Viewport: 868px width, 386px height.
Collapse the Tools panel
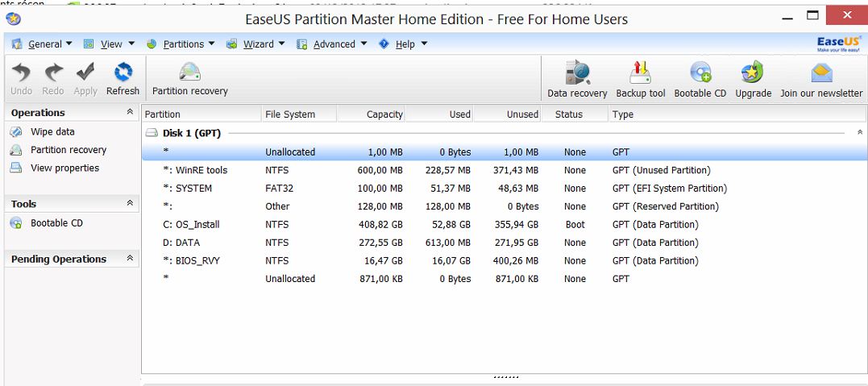(x=130, y=203)
